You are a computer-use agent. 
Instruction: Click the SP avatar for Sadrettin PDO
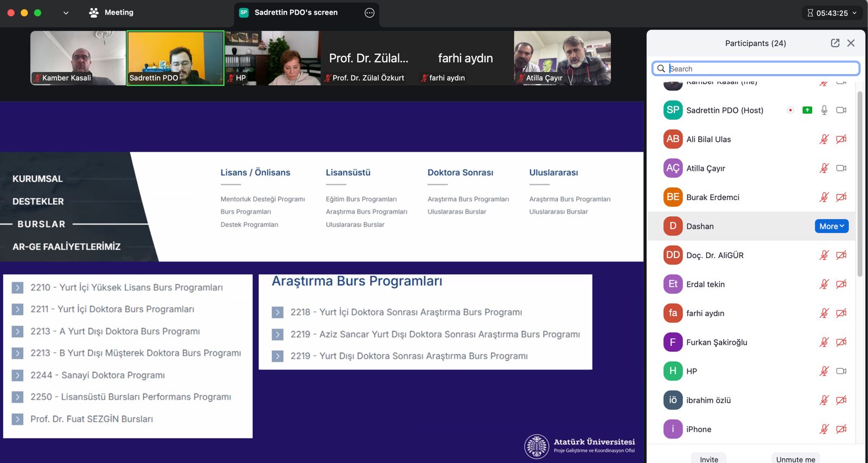click(673, 110)
